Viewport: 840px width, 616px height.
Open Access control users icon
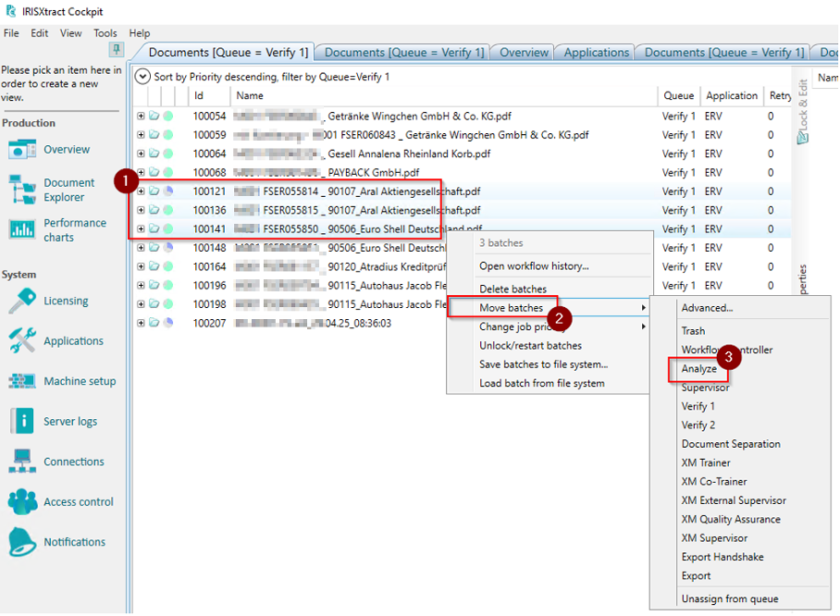22,501
